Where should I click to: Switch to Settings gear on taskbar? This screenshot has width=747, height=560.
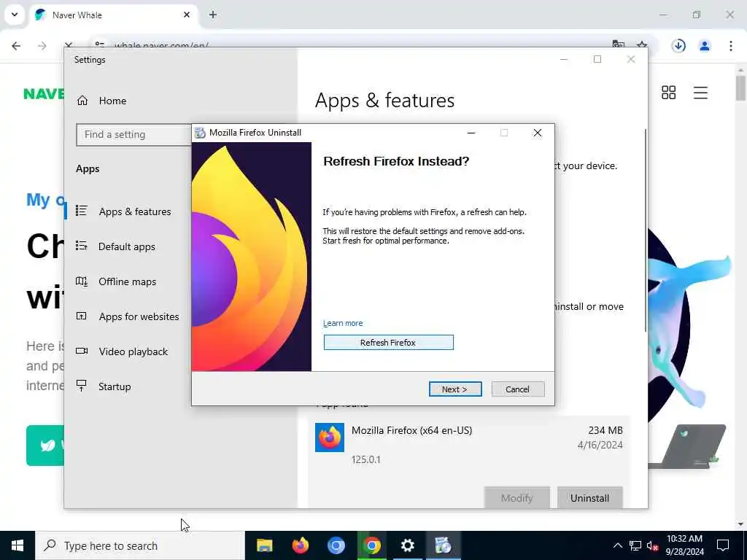[407, 545]
